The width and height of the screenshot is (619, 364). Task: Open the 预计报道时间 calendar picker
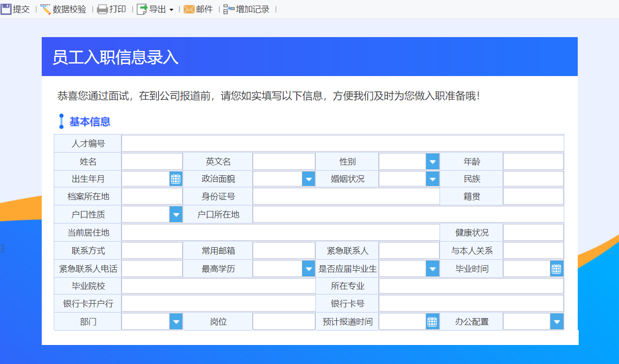pyautogui.click(x=433, y=321)
